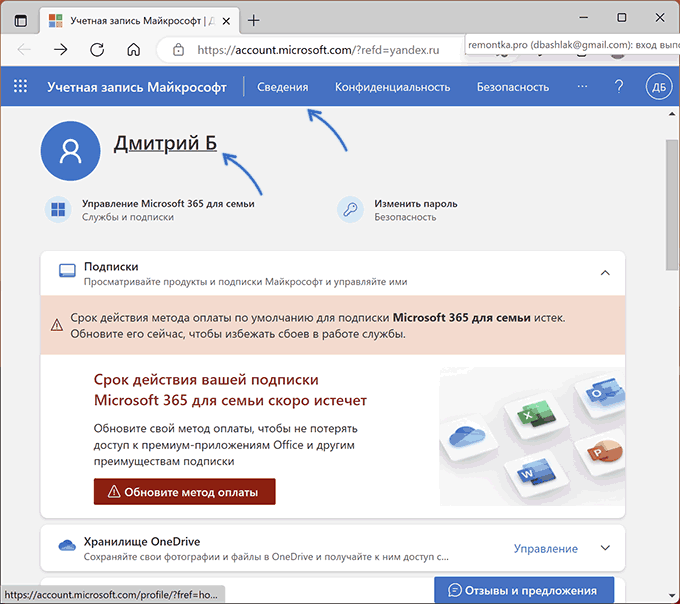Minimize the browser window
Screen dimensions: 680x604
pyautogui.click(x=584, y=18)
